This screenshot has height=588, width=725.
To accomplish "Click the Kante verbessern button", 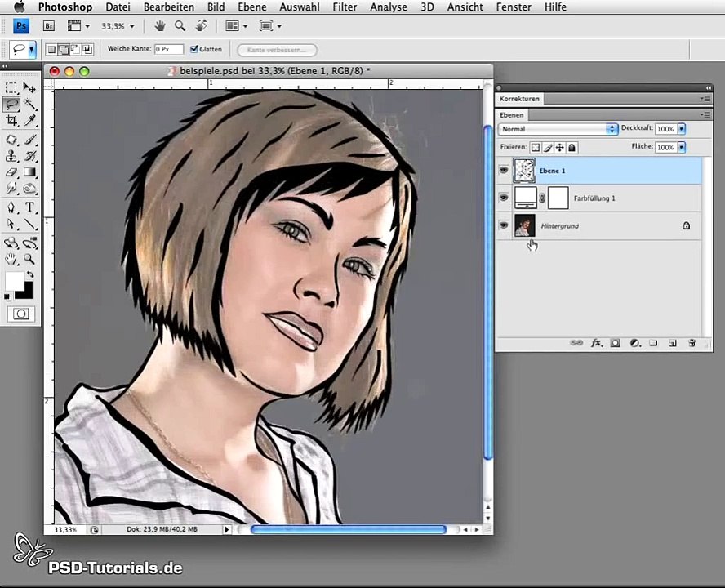I will pyautogui.click(x=277, y=50).
